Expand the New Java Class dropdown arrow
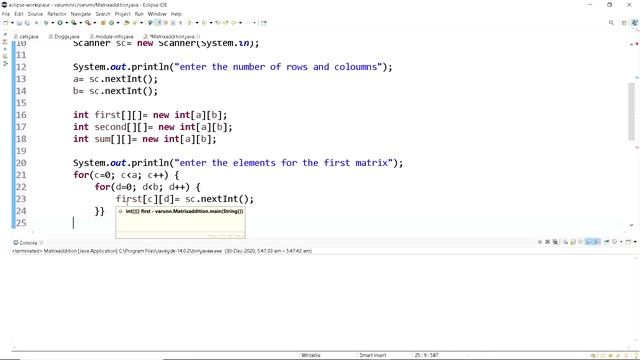 (118, 23)
